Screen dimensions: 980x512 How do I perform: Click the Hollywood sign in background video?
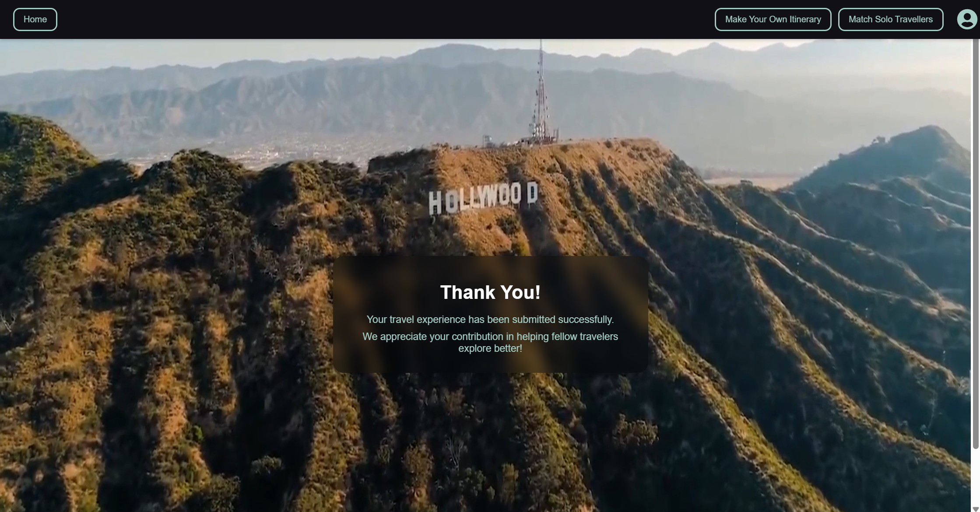(x=482, y=199)
